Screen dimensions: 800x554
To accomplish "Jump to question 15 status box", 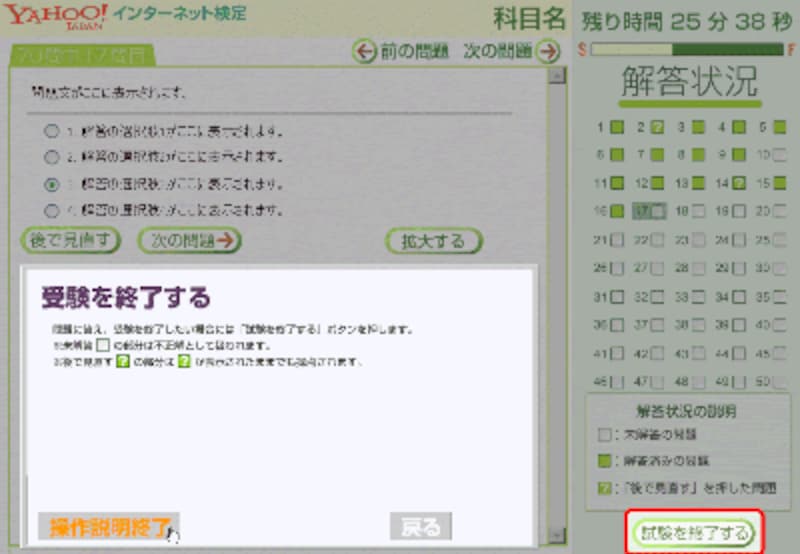I will [780, 183].
